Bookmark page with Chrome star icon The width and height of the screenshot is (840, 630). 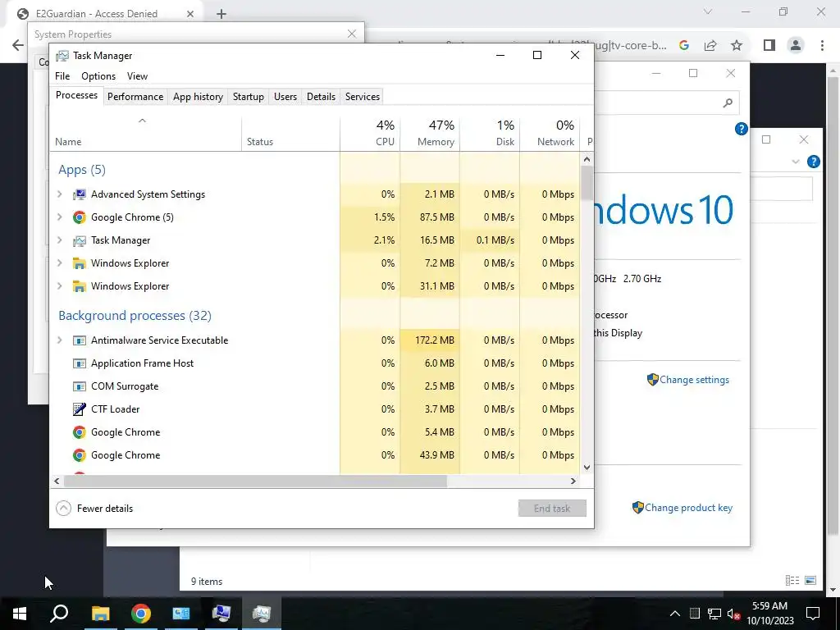pos(737,46)
